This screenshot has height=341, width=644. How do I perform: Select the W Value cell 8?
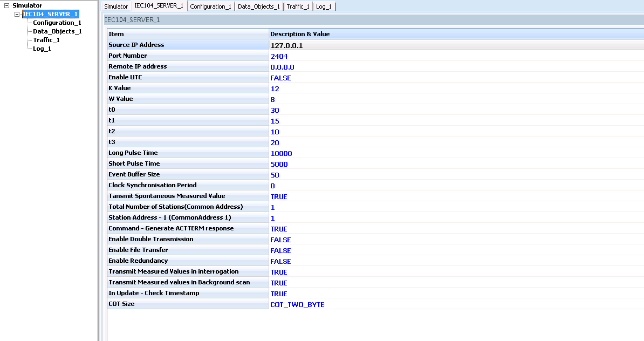[x=456, y=99]
